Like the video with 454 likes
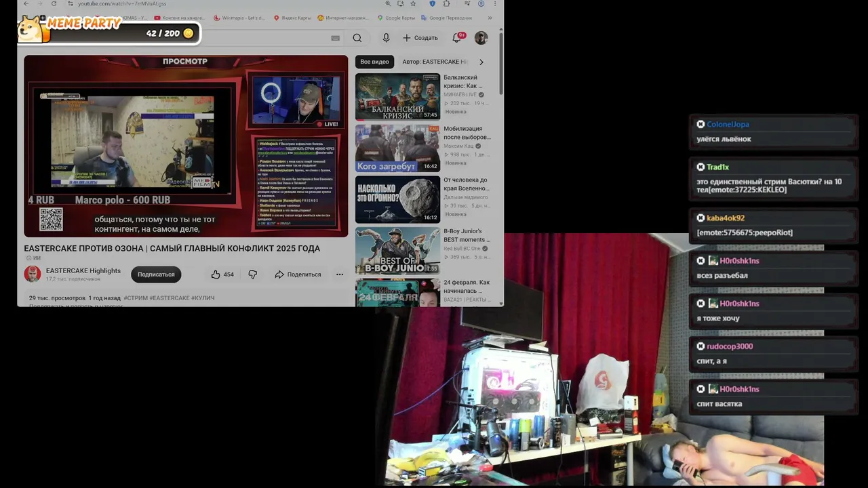The image size is (868, 488). [222, 274]
